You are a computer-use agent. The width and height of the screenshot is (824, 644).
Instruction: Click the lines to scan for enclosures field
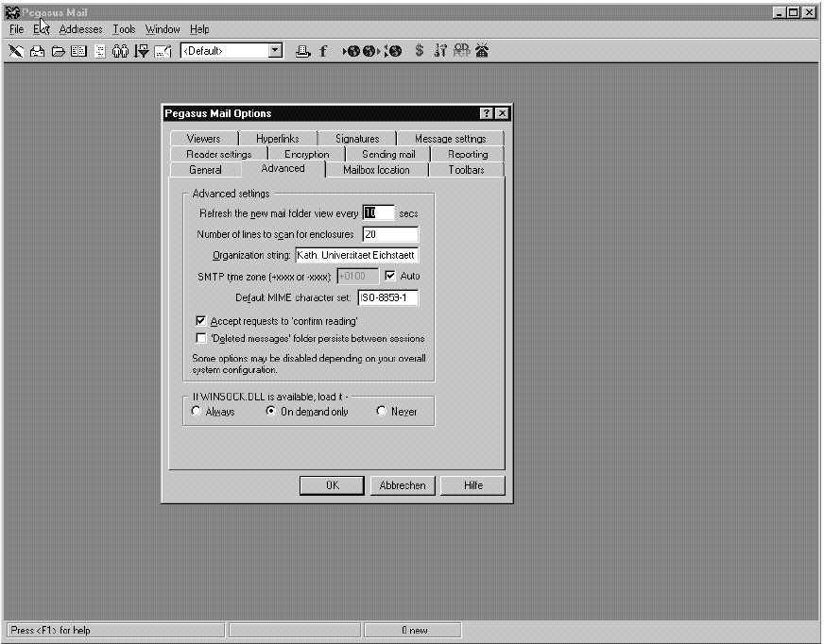(x=390, y=234)
